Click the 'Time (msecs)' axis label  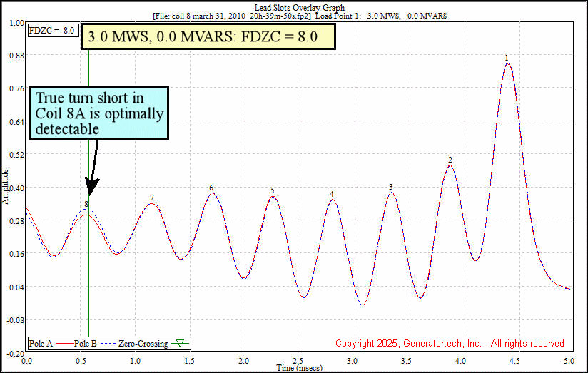pos(299,368)
